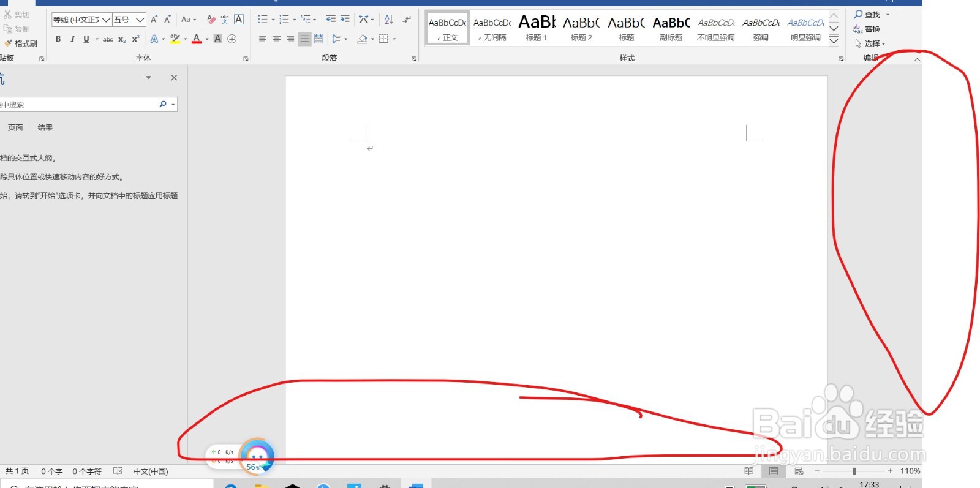
Task: Center align the paragraph
Action: (x=276, y=39)
